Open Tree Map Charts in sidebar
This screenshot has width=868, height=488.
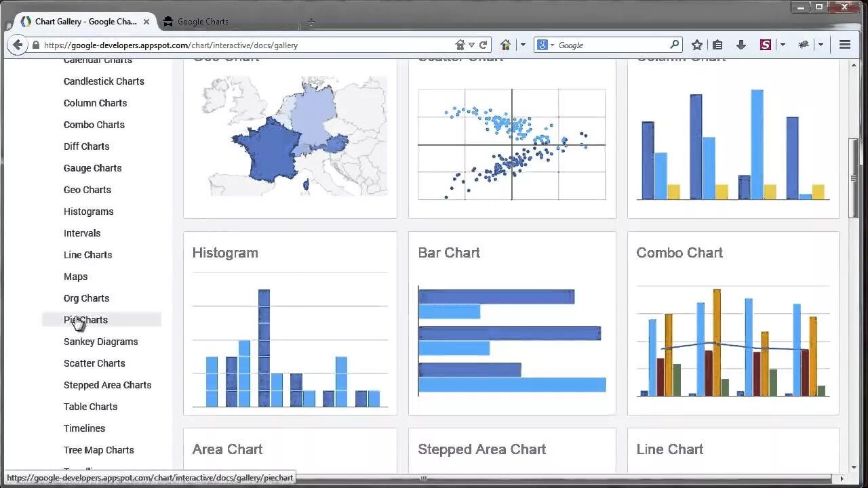[98, 450]
